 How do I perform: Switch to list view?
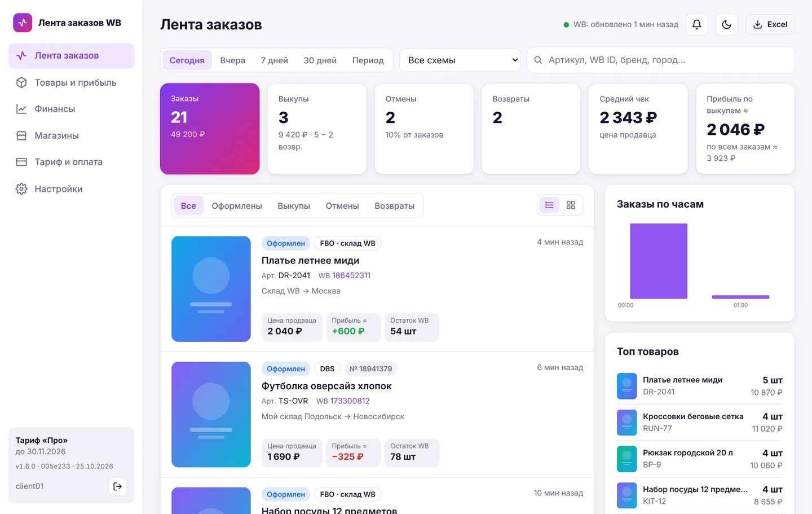[x=549, y=205]
